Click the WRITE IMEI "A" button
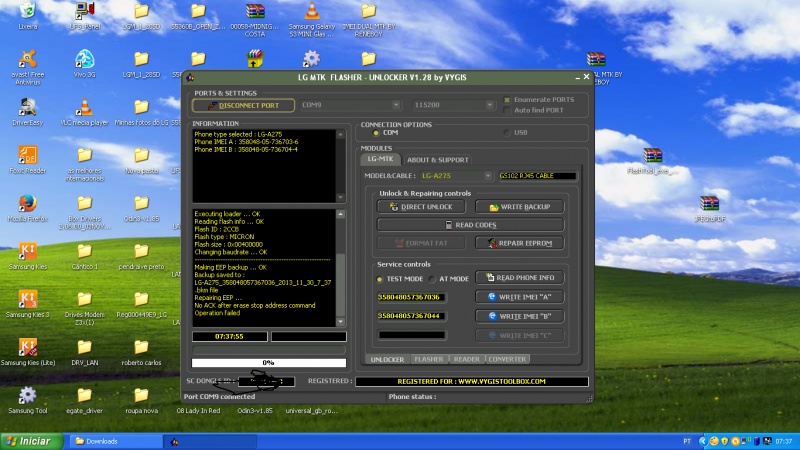The image size is (800, 450). [519, 297]
